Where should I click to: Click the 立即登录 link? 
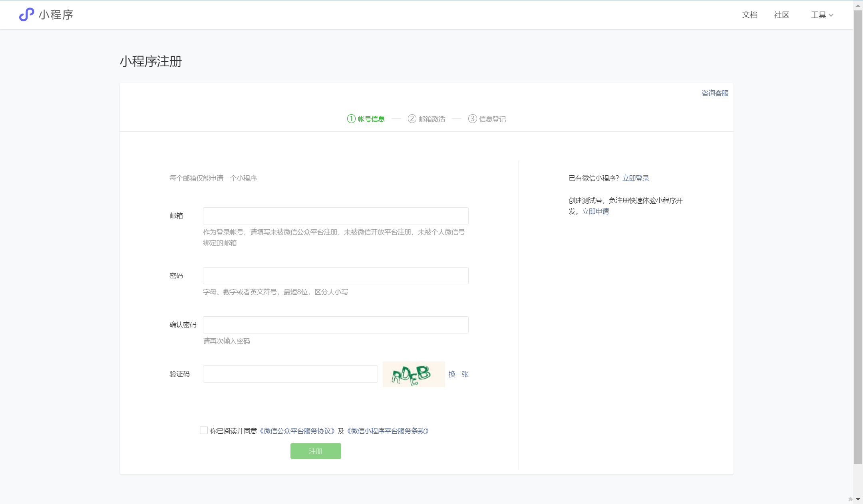click(636, 178)
